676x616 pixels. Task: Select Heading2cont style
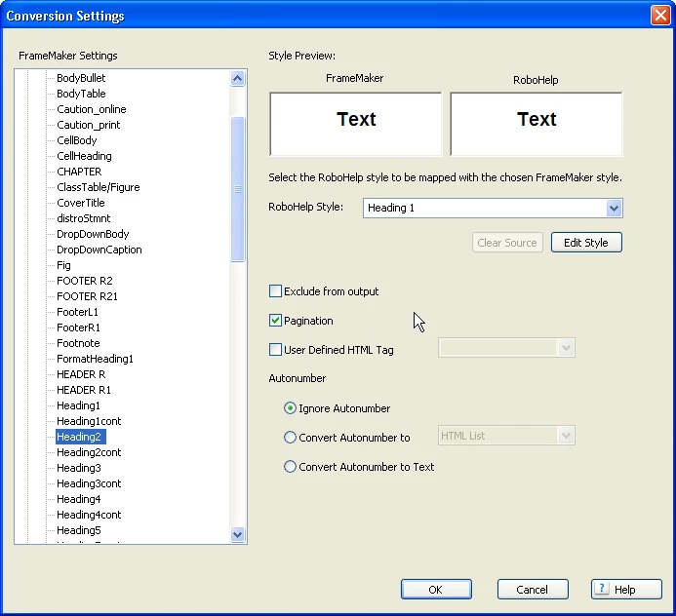pyautogui.click(x=89, y=452)
